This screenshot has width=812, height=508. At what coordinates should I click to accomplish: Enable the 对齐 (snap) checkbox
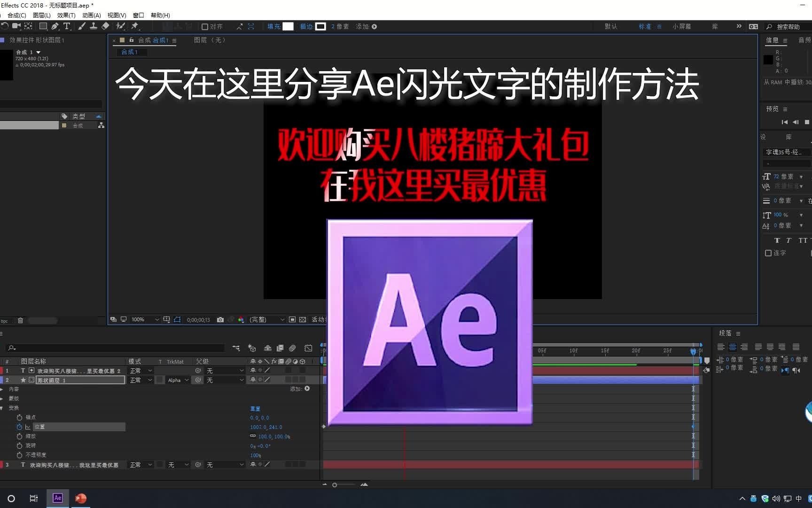[x=205, y=27]
